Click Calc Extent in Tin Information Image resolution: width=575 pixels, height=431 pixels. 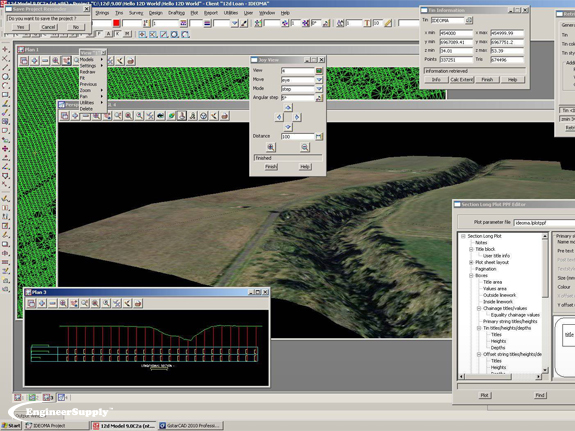(x=462, y=80)
